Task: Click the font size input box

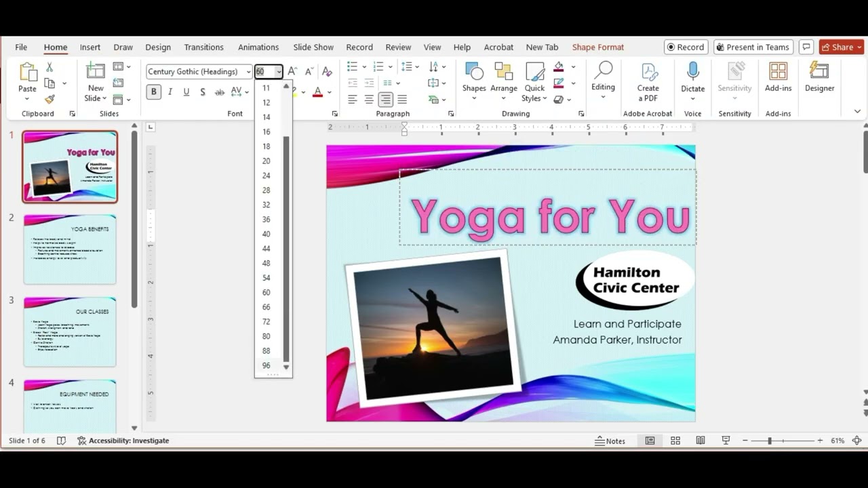Action: point(265,72)
